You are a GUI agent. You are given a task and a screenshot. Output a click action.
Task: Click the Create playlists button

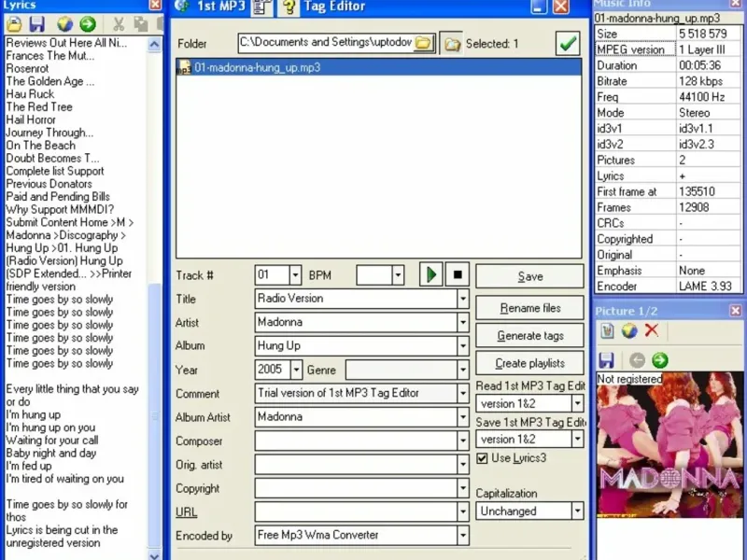pos(529,363)
